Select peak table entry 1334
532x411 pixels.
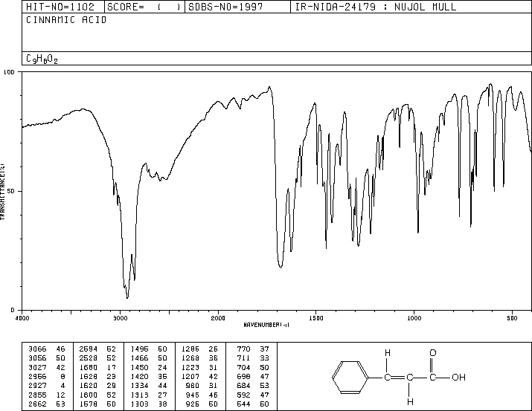point(139,386)
